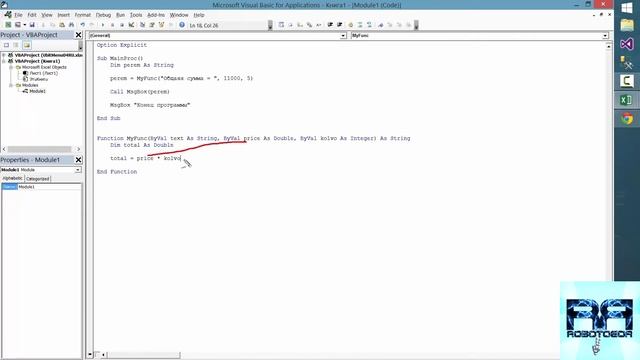Toggle a bookmark with the flag icon
Viewport: 640px width, 360px height.
[x=380, y=25]
